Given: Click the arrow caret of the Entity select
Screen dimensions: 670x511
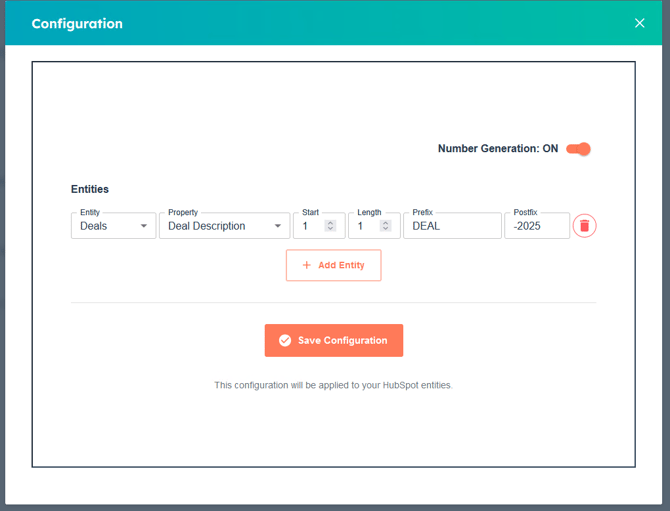Looking at the screenshot, I should tap(144, 226).
